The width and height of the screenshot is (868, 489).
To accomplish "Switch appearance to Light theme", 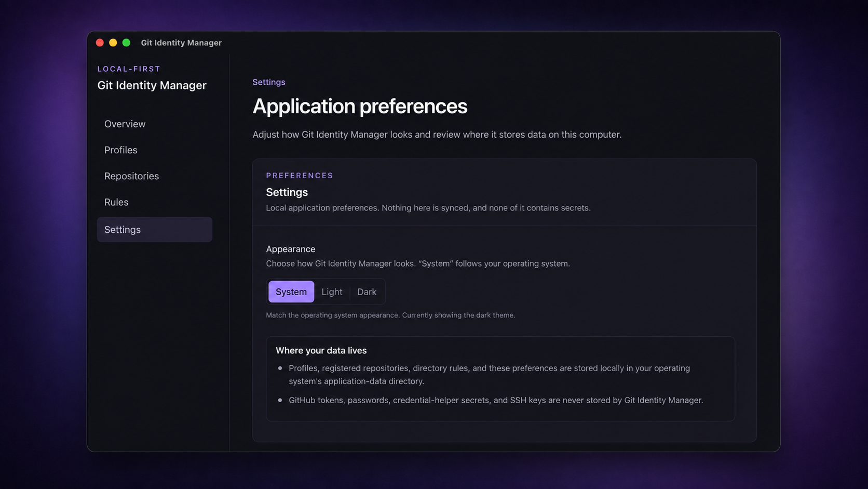I will pos(332,292).
